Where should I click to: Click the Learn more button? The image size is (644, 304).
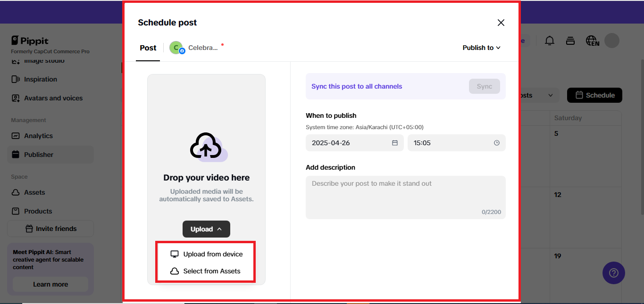click(x=50, y=284)
